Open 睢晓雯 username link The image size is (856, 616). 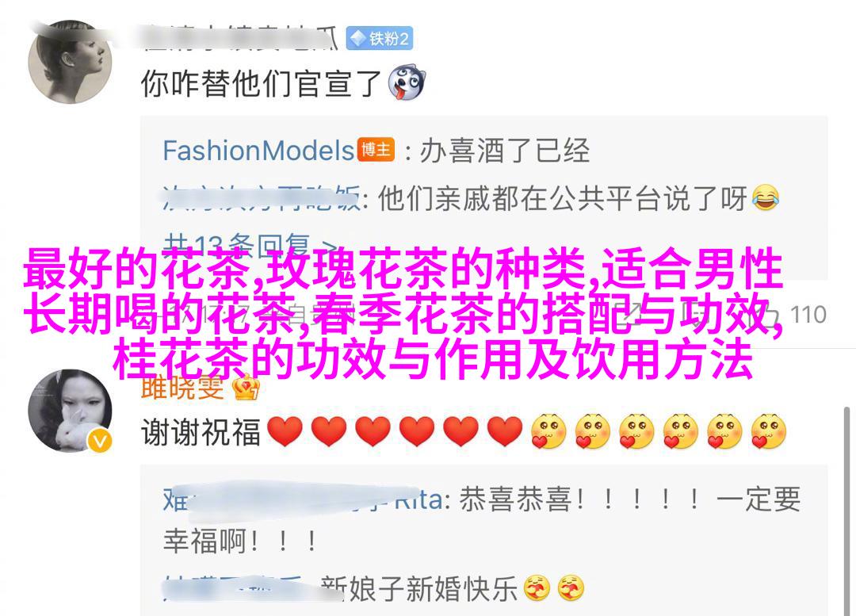click(x=182, y=388)
